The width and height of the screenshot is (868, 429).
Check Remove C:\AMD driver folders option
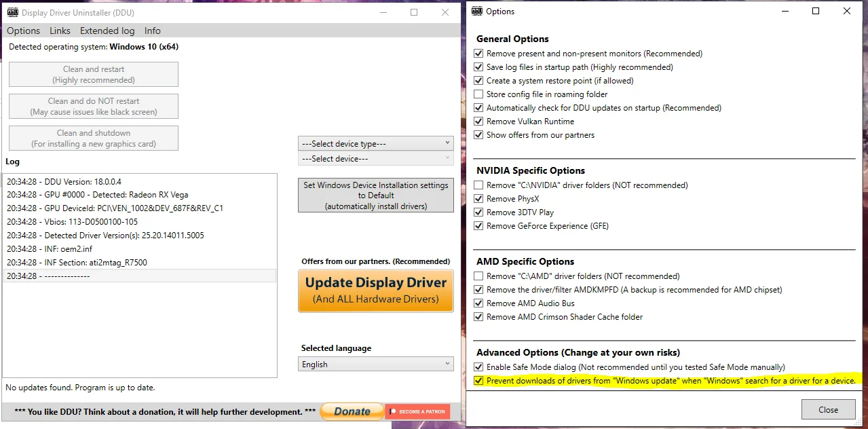[479, 276]
